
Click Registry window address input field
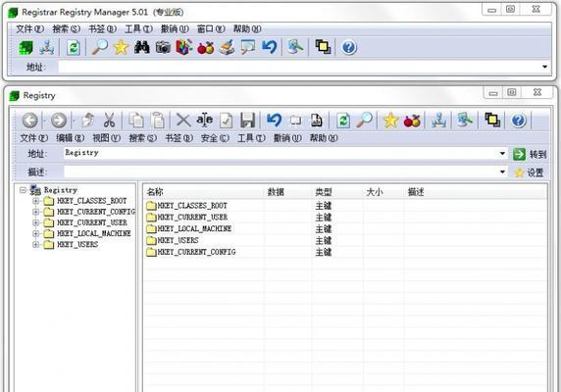point(280,153)
